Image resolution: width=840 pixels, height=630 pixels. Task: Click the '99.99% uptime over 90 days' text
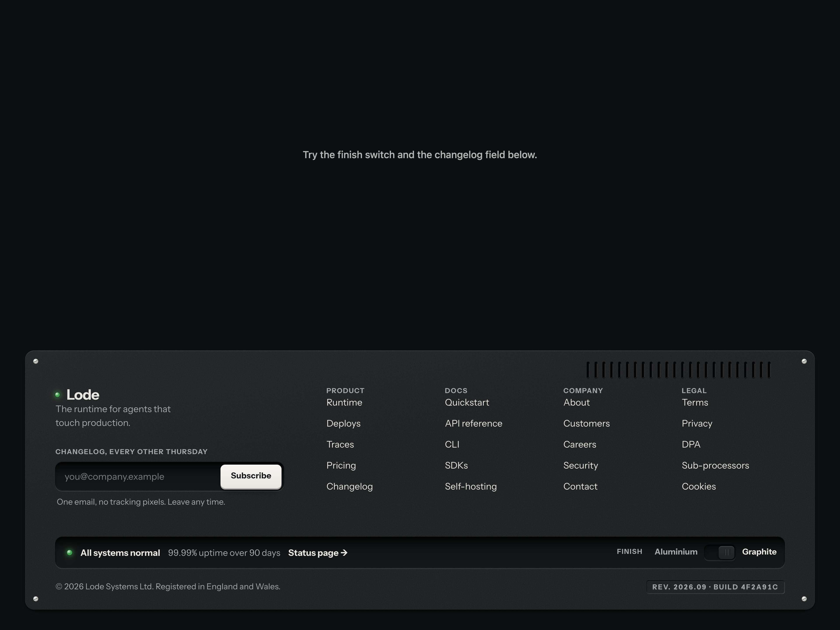(224, 553)
